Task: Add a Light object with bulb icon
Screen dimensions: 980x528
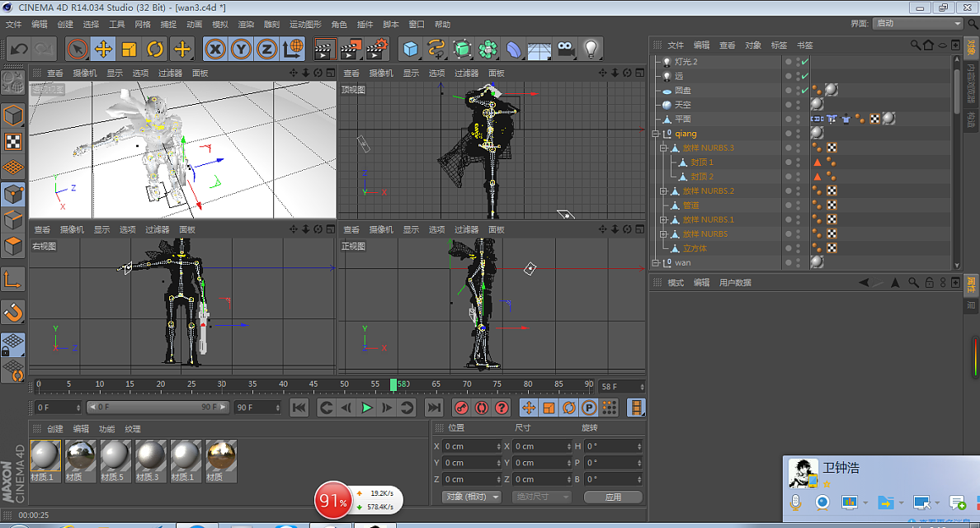Action: pyautogui.click(x=591, y=49)
